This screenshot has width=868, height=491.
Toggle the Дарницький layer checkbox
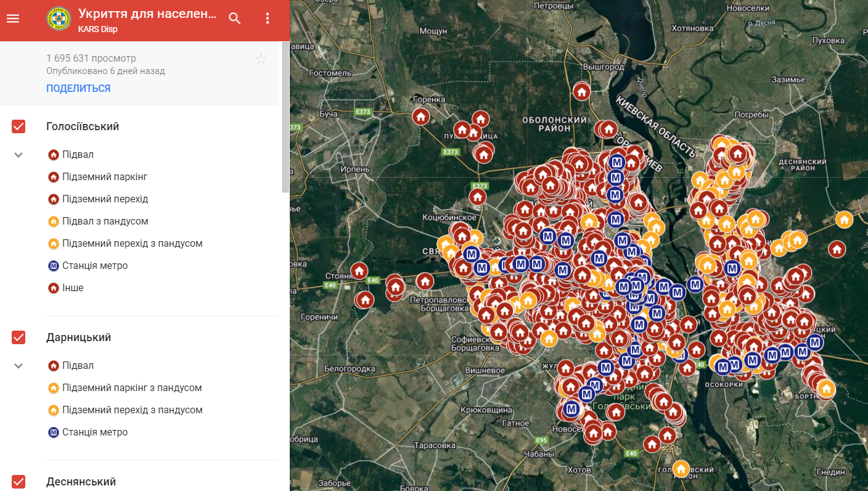point(18,337)
